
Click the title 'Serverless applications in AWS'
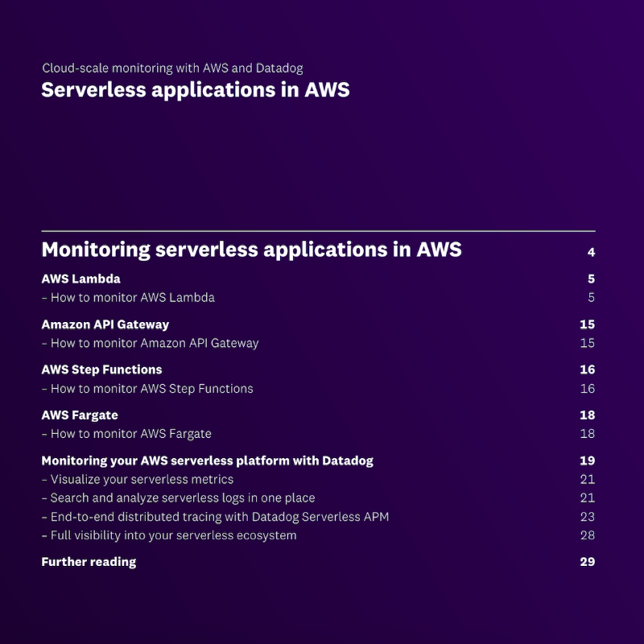pos(196,90)
